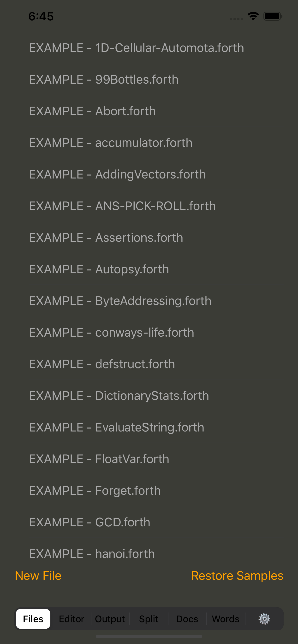The height and width of the screenshot is (644, 298).
Task: Open EXAMPLE - conways-life.forth
Action: click(x=111, y=332)
